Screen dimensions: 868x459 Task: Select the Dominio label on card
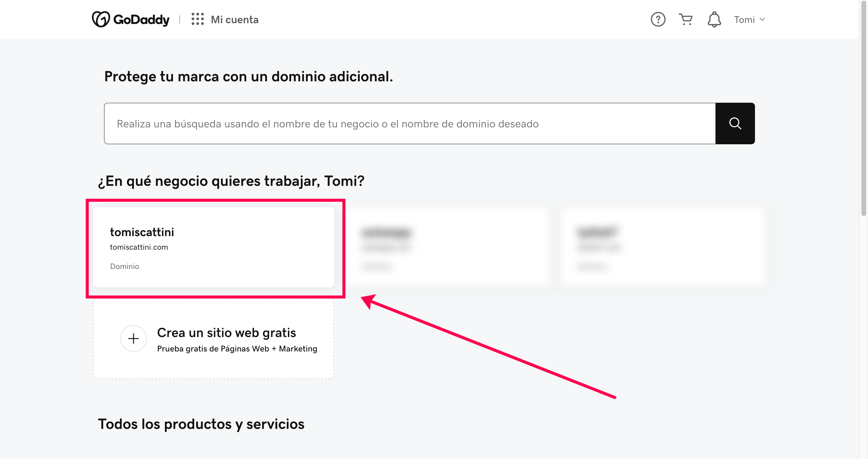124,266
